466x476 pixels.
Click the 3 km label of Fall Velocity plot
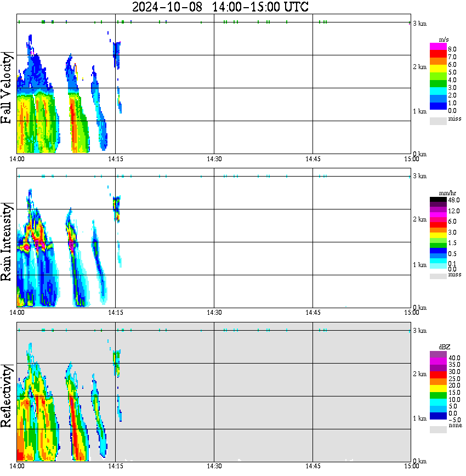click(x=419, y=24)
